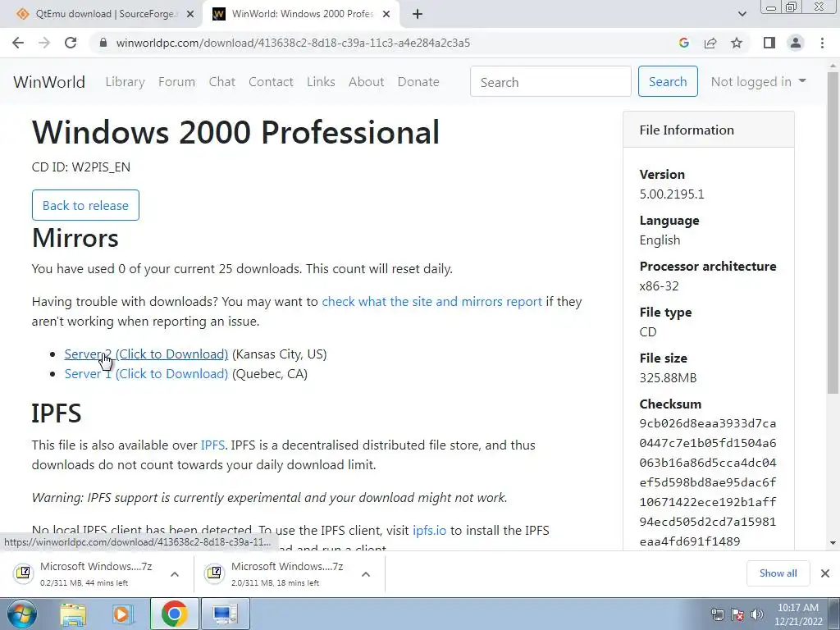This screenshot has width=840, height=630.
Task: Click the WinWorld brand logo
Action: [49, 82]
